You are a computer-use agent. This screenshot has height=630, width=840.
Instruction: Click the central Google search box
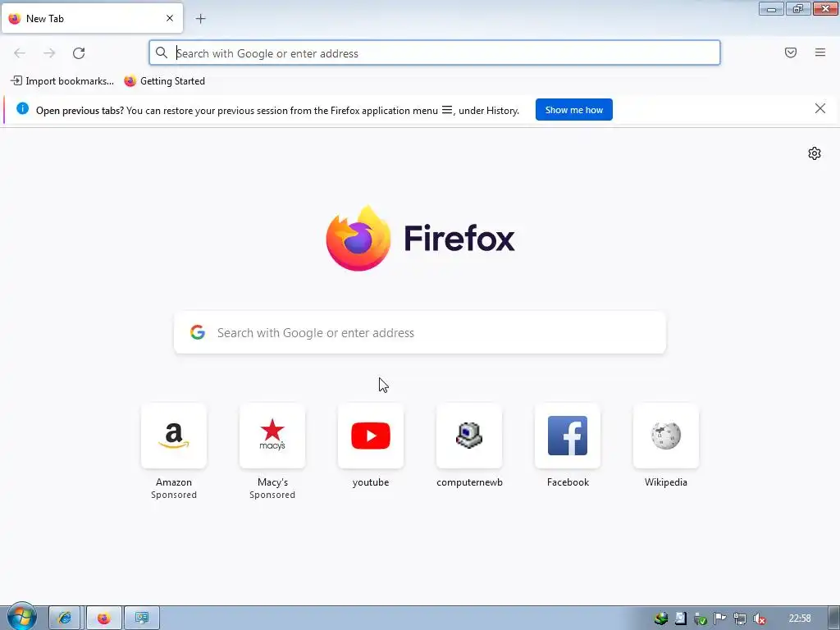(x=420, y=333)
